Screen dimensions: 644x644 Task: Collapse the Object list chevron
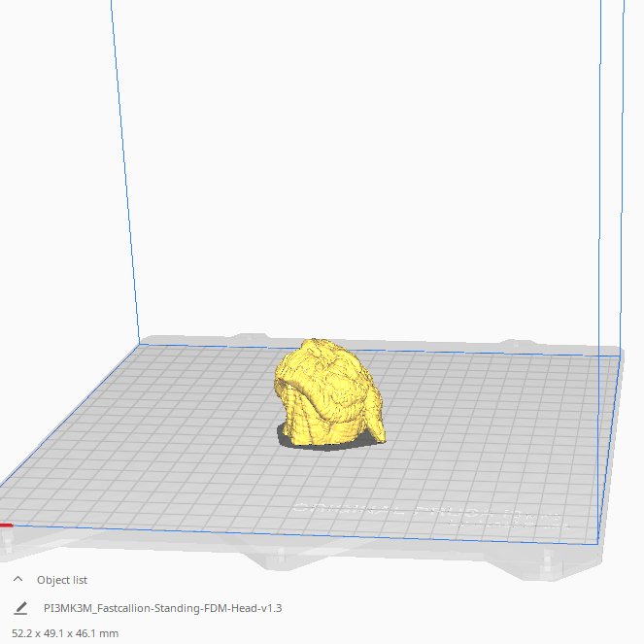coord(17,579)
